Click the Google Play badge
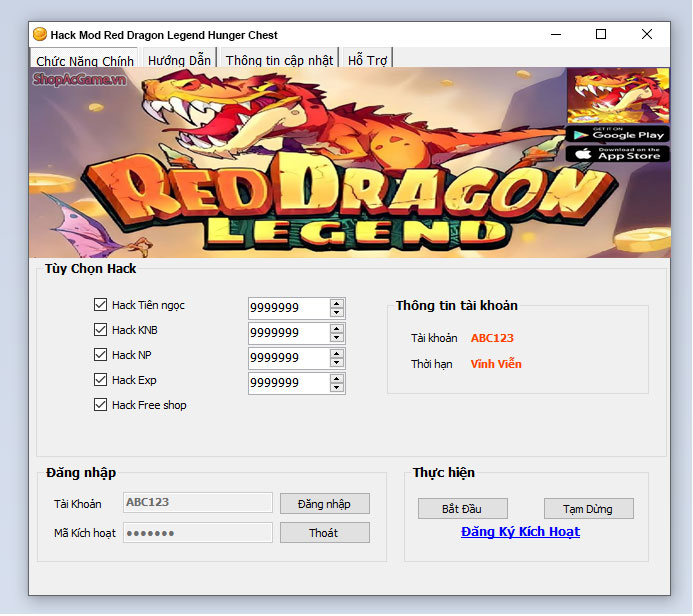Viewport: 693px width, 616px height. (x=617, y=133)
